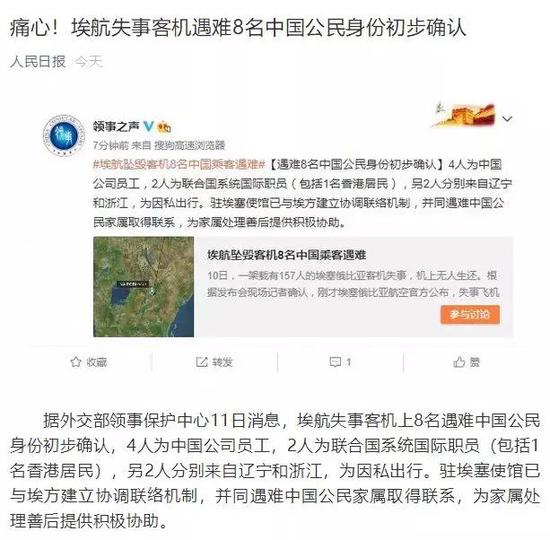Open the satellite map thumbnail

(143, 287)
